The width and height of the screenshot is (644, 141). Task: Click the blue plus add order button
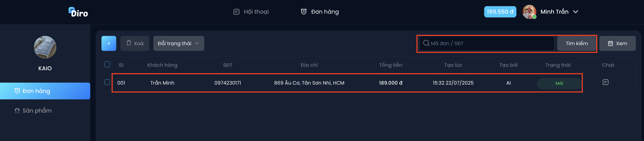click(109, 43)
